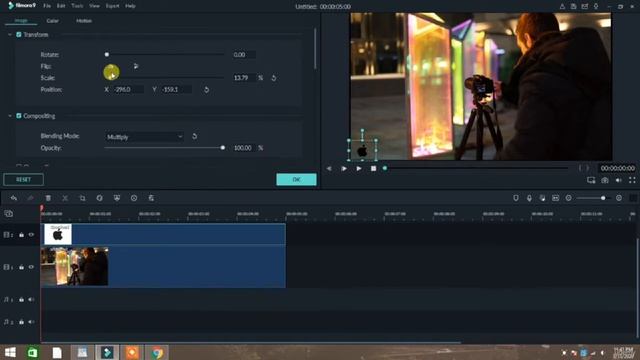Select the Apple logo clip on track 2
The width and height of the screenshot is (640, 360).
coord(163,234)
